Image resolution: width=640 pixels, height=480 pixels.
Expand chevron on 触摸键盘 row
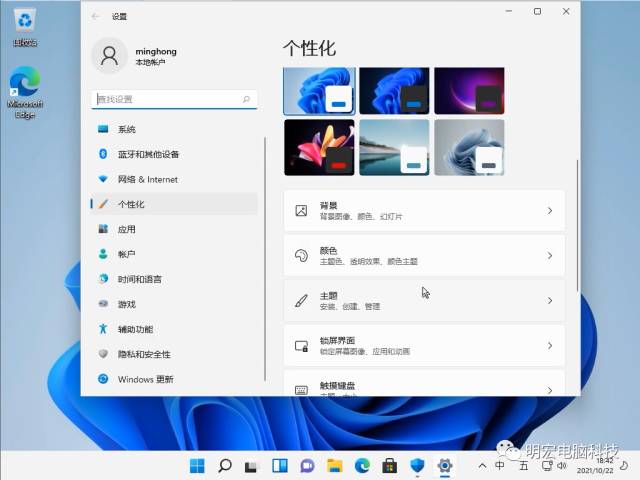tap(550, 390)
